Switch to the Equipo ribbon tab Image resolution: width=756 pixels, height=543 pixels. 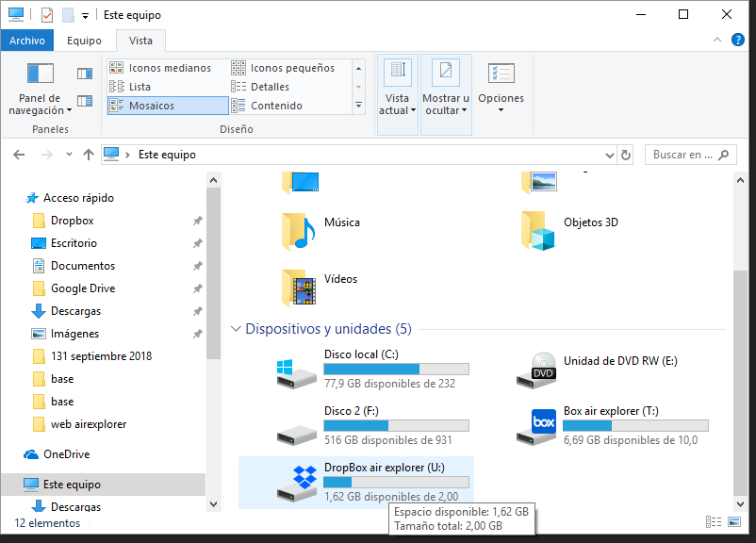click(x=84, y=41)
